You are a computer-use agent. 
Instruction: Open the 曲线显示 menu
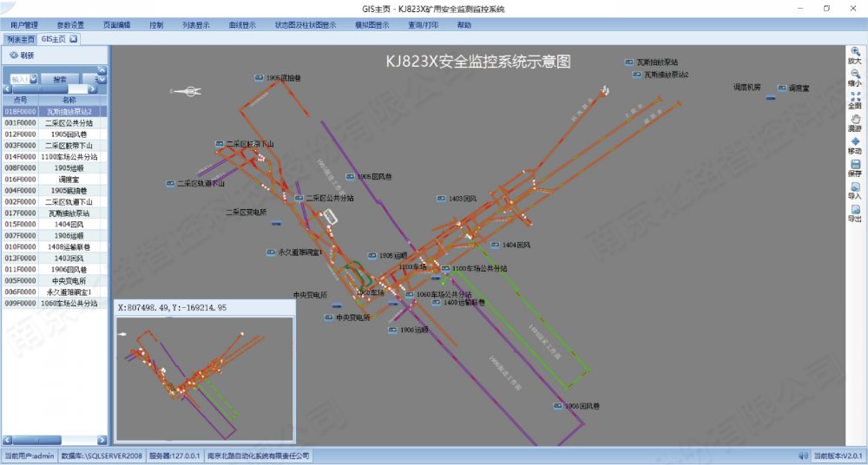241,25
